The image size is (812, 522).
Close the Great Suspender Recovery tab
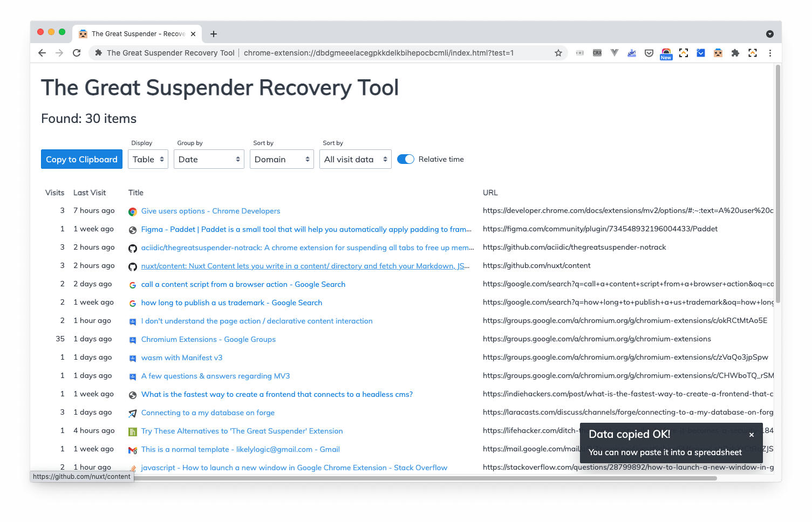[193, 34]
